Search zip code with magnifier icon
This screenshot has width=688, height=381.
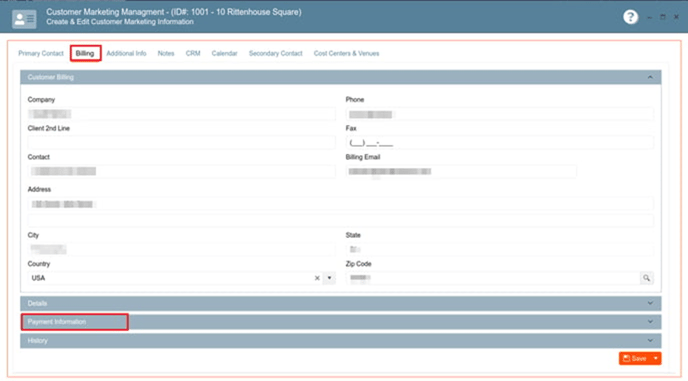(x=646, y=278)
